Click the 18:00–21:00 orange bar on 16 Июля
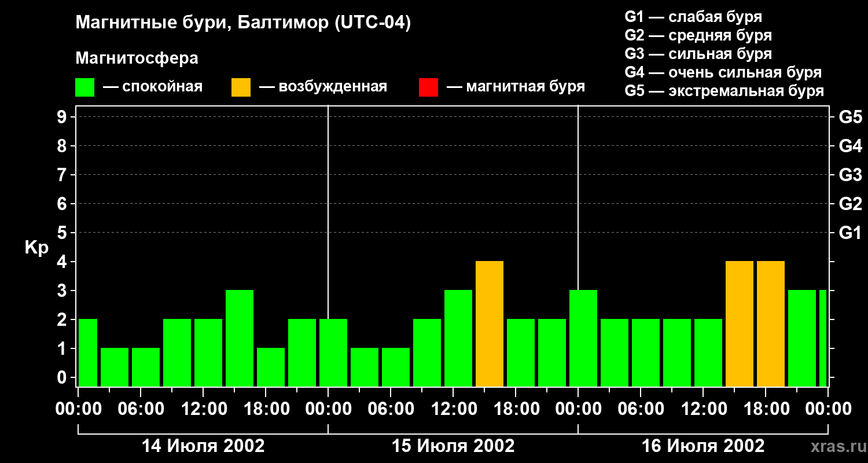This screenshot has height=463, width=868. [x=771, y=324]
